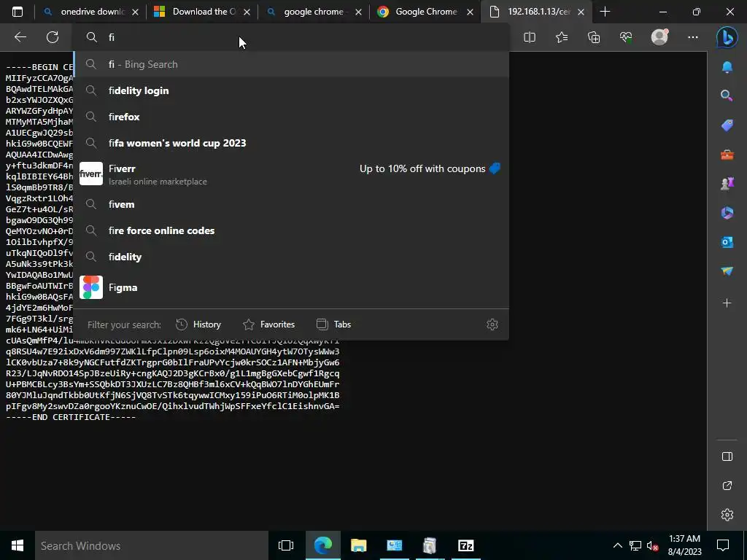The image size is (747, 560).
Task: Click the Search Windows taskbar box
Action: click(x=152, y=545)
